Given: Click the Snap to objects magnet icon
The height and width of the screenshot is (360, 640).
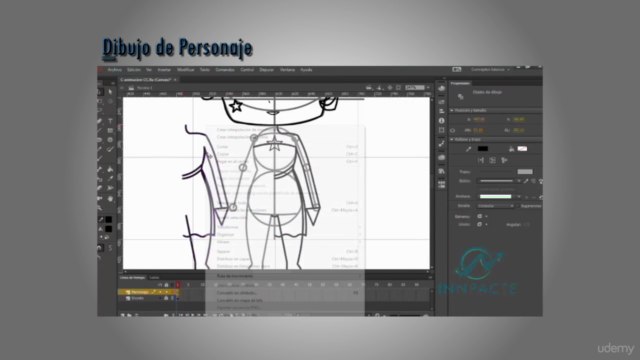Looking at the screenshot, I should [100, 247].
